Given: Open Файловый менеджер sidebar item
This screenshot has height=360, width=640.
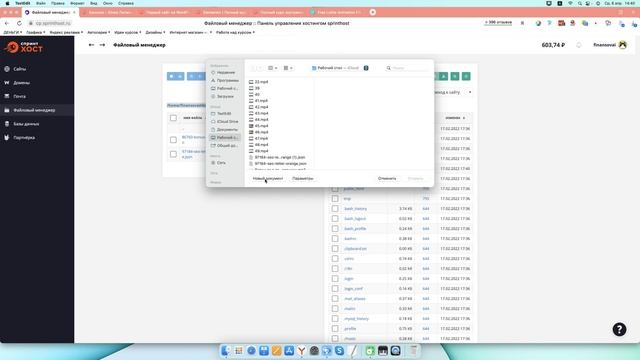Looking at the screenshot, I should [x=34, y=110].
